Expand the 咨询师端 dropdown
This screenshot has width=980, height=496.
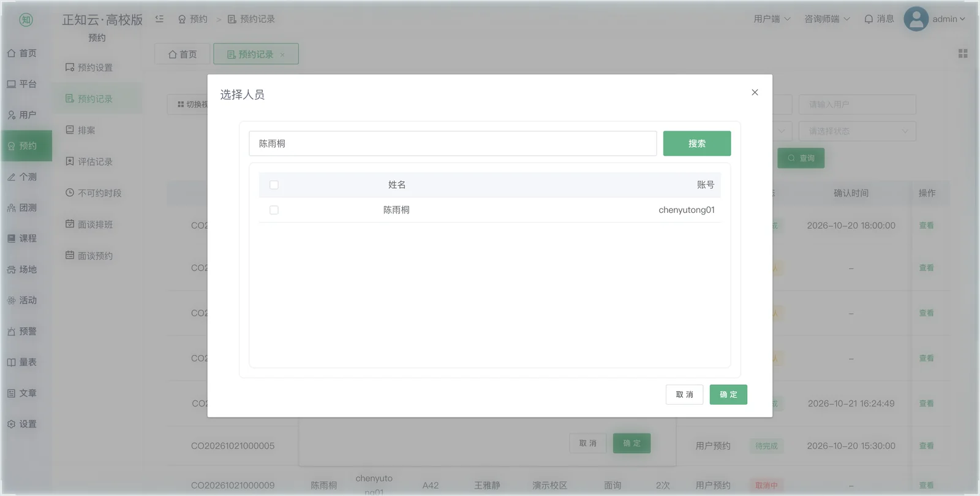click(x=827, y=19)
